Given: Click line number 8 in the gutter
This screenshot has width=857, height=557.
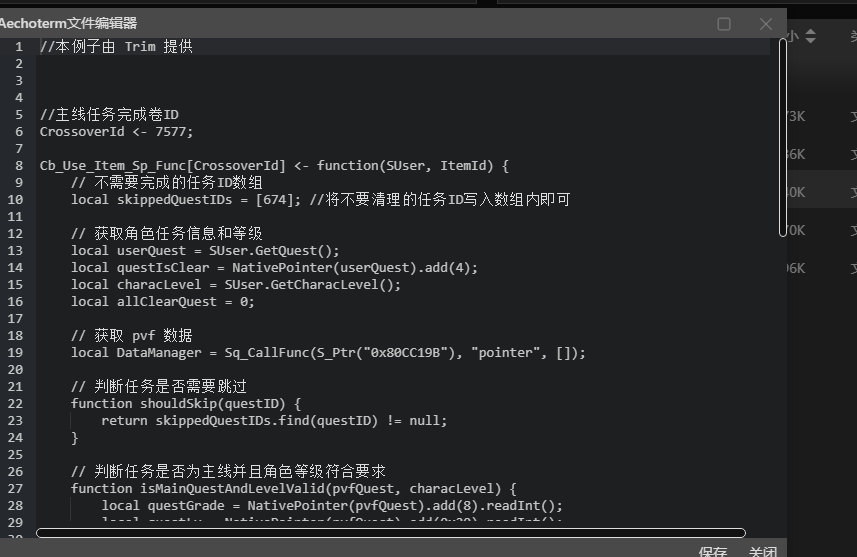Looking at the screenshot, I should tap(19, 165).
